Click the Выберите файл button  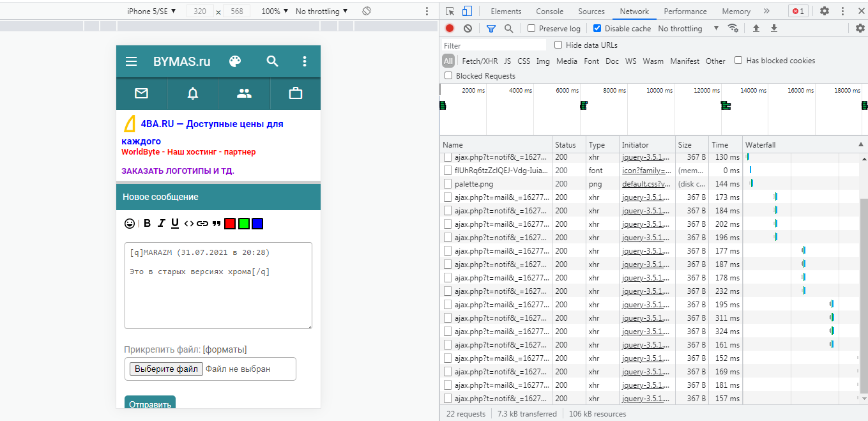[166, 369]
